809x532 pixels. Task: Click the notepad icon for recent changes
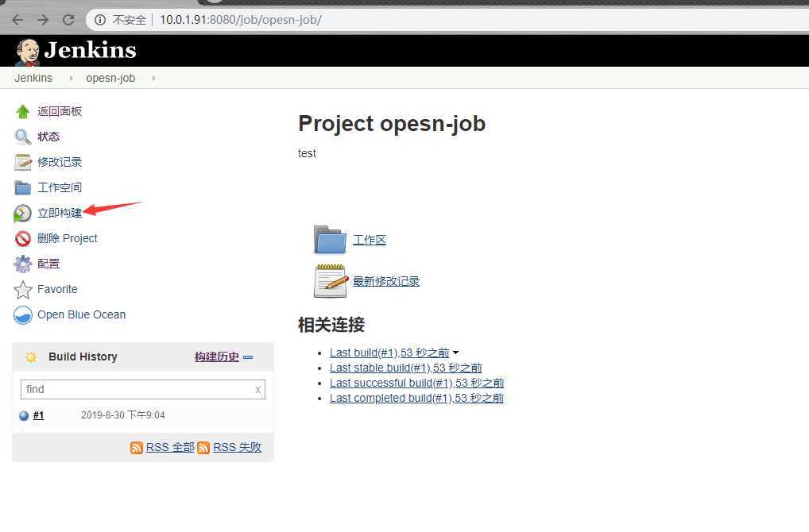click(331, 281)
